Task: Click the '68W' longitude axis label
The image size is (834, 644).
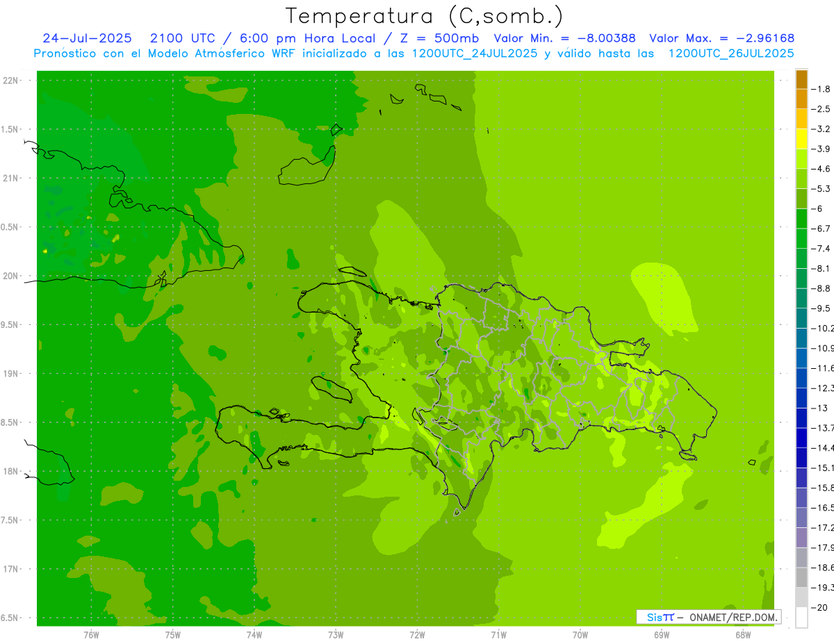Action: 743,634
